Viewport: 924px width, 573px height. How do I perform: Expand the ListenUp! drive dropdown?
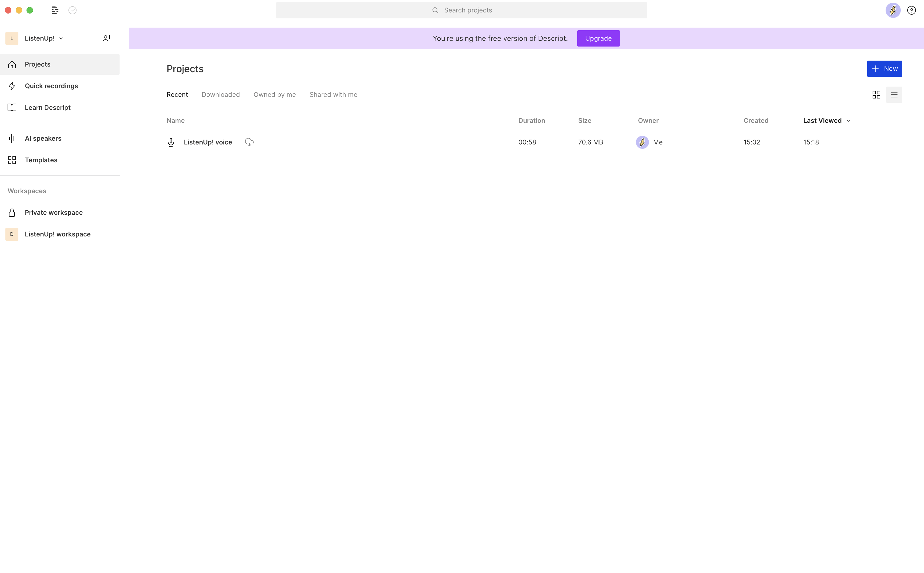click(x=61, y=39)
